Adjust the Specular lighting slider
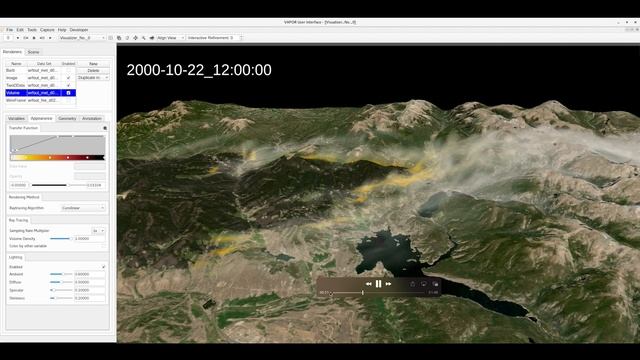The height and width of the screenshot is (360, 640). click(61, 290)
